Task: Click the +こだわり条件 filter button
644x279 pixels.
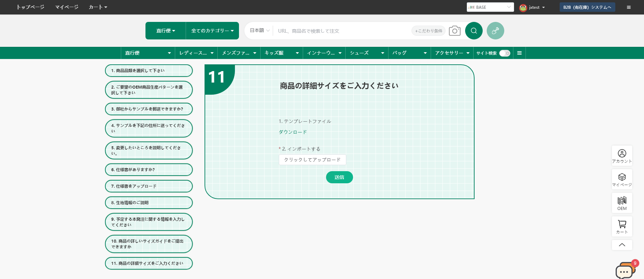Action: 429,31
